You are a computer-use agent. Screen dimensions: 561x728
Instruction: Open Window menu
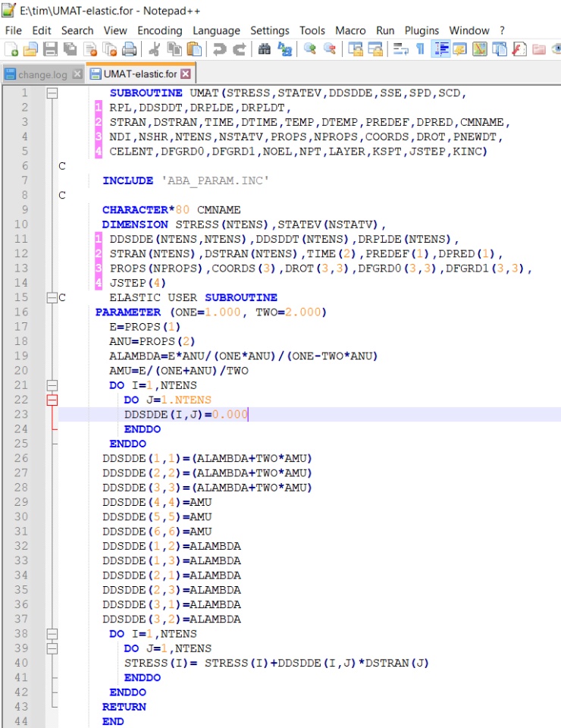(x=469, y=30)
